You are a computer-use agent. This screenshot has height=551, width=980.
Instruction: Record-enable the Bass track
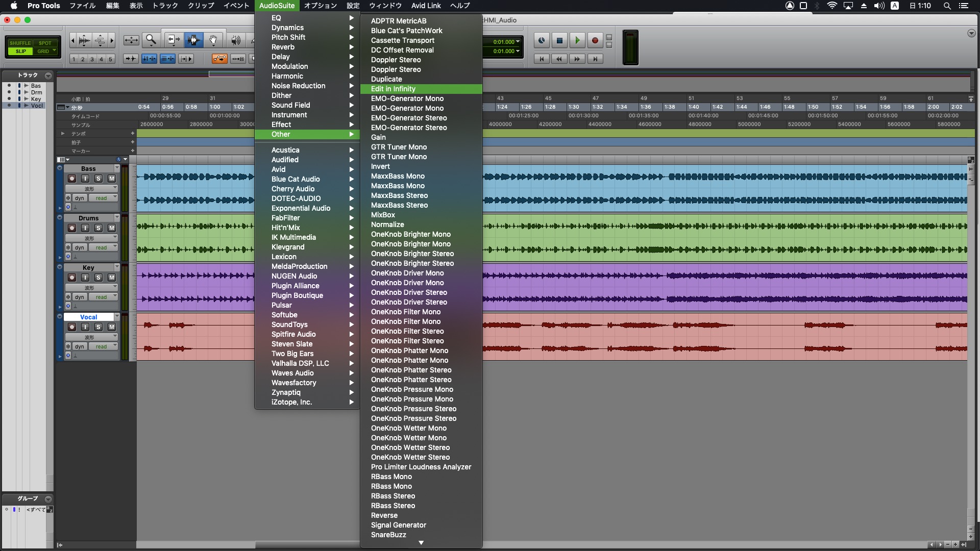(x=72, y=179)
